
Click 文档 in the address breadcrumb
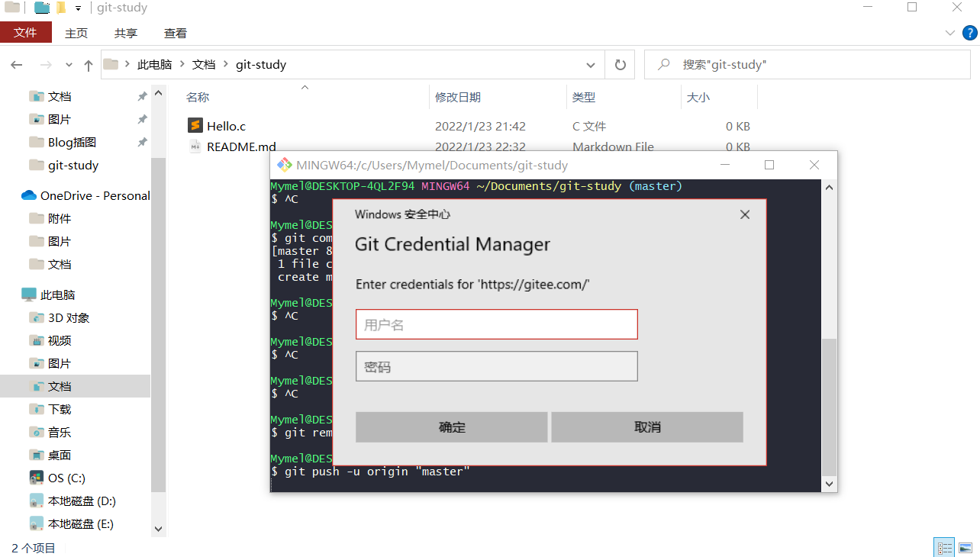pos(204,65)
